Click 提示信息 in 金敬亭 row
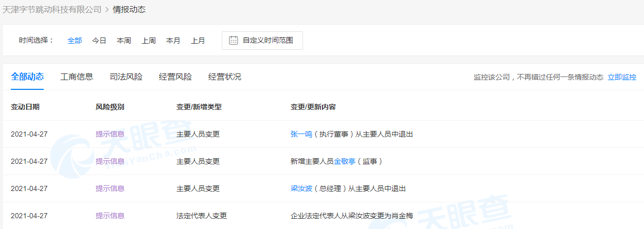Screen dimensions: 644x229 [x=110, y=161]
